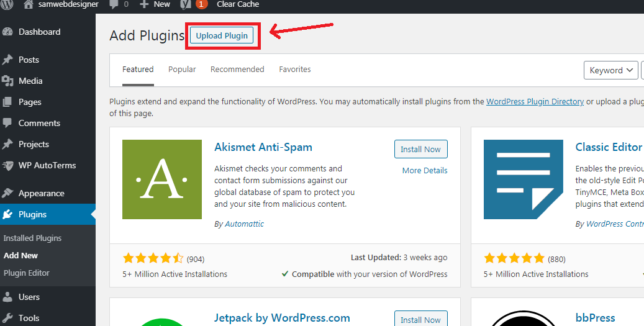The image size is (644, 326).
Task: Open the WordPress Contributors author link
Action: (x=615, y=224)
